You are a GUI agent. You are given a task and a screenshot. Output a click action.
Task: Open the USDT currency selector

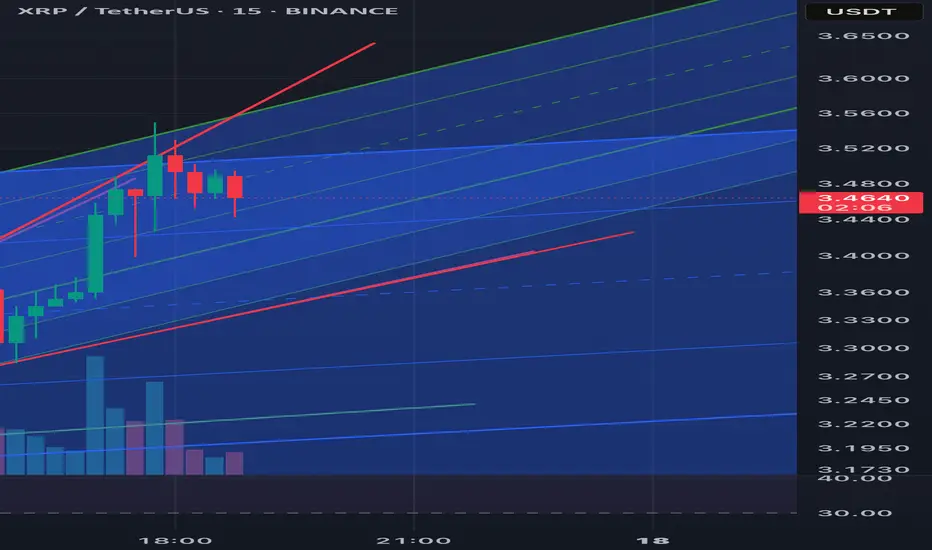click(863, 11)
